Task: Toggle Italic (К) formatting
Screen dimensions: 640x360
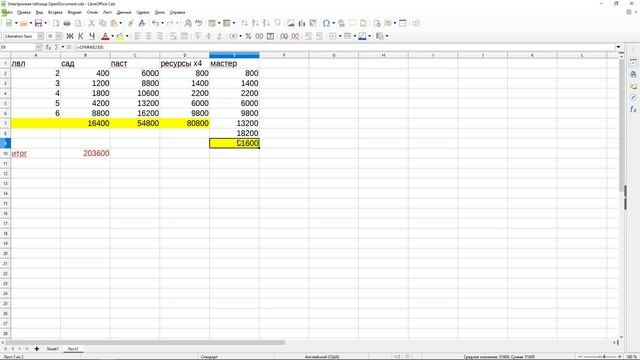Action: click(81, 36)
